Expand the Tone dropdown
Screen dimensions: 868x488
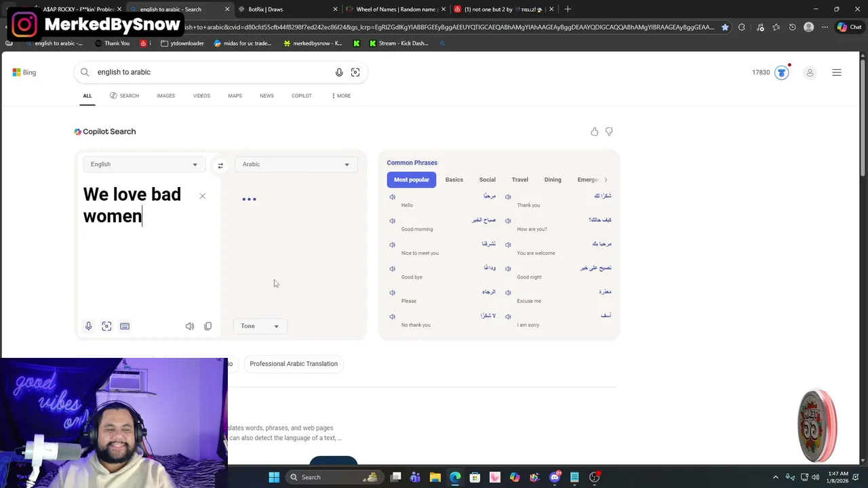(x=260, y=326)
